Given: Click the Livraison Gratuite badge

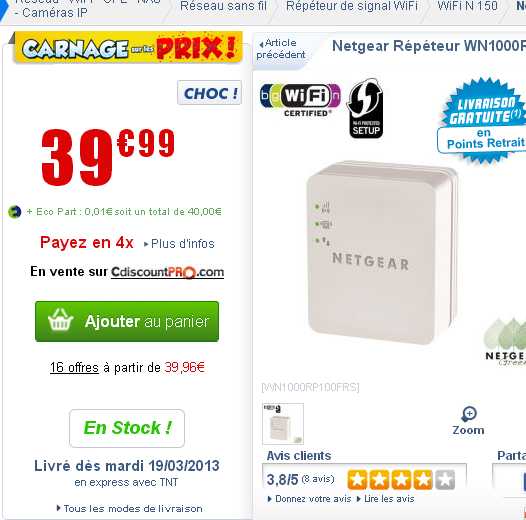Looking at the screenshot, I should 483,121.
